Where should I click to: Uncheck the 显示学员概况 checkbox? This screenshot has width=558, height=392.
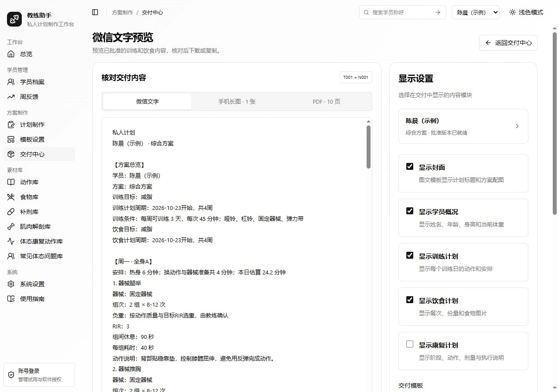point(410,211)
